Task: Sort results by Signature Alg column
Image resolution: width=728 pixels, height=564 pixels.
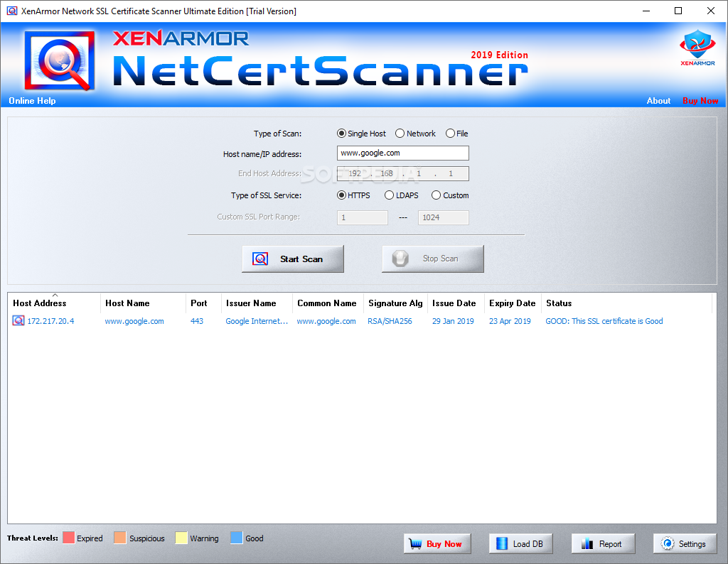Action: pos(395,303)
